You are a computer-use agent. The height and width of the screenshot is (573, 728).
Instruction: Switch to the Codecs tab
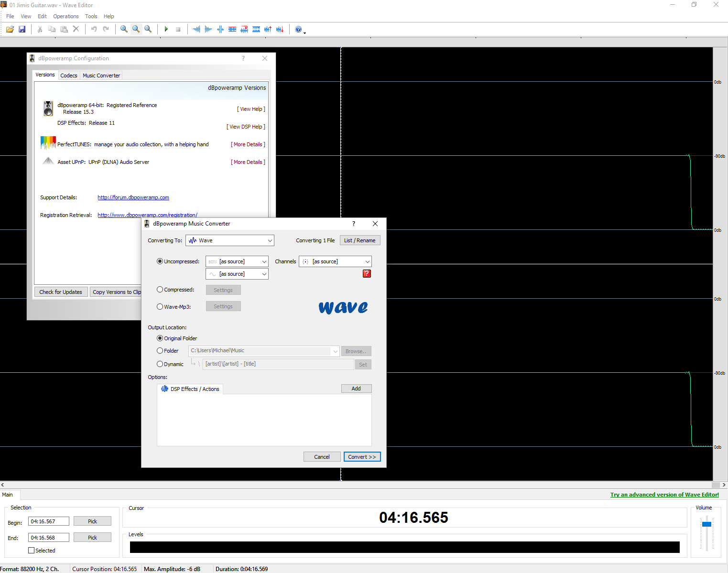click(x=69, y=76)
